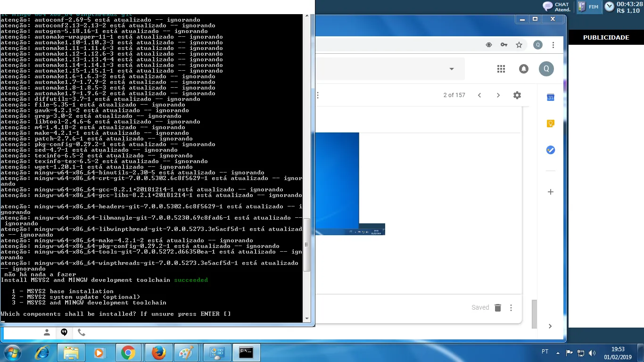This screenshot has height=362, width=644.
Task: Discard draft with trash icon
Action: click(x=498, y=308)
